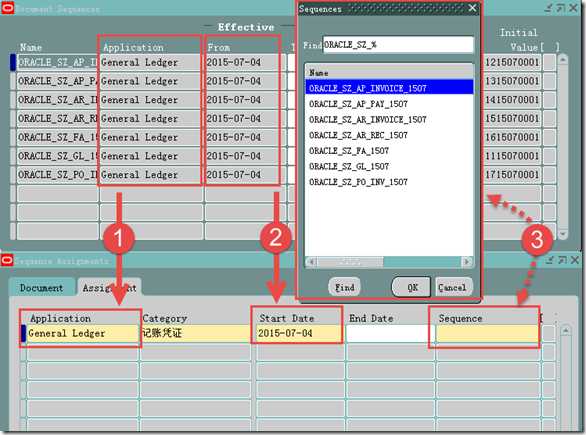The width and height of the screenshot is (586, 435).
Task: Click the General Ledger cell in Sequence Assignments
Action: [x=82, y=333]
